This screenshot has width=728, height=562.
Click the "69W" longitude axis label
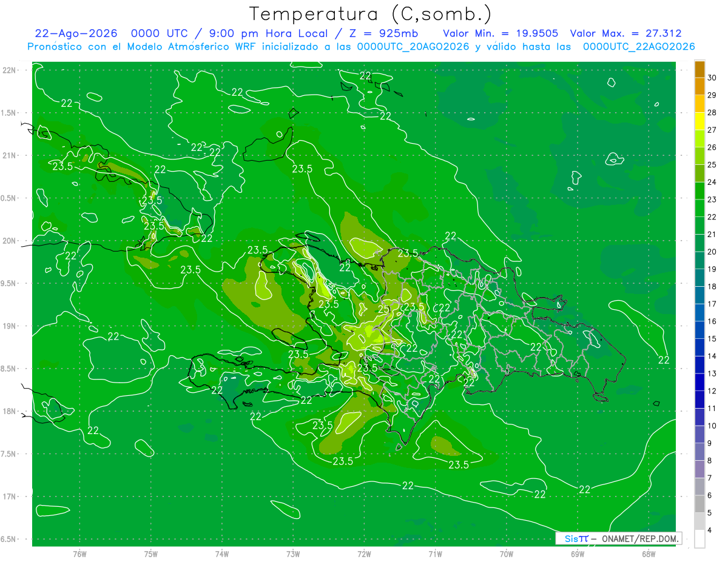[578, 554]
